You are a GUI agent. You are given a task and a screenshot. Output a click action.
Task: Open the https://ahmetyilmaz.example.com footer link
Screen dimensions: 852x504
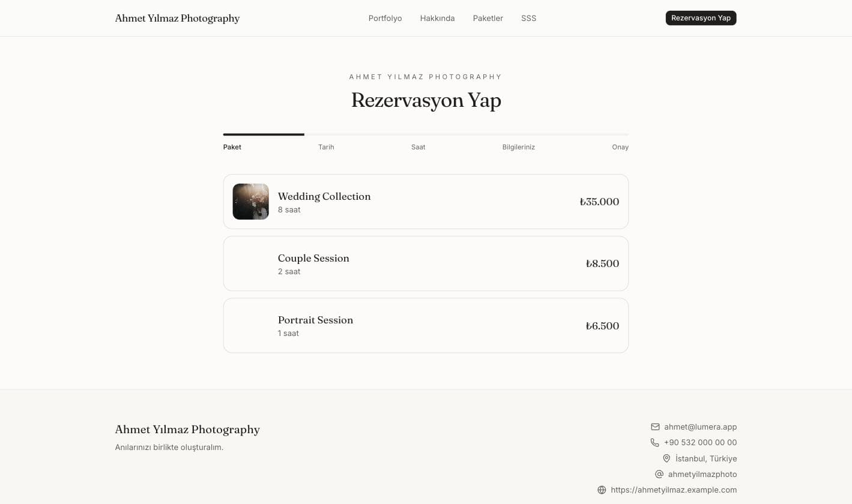point(674,490)
